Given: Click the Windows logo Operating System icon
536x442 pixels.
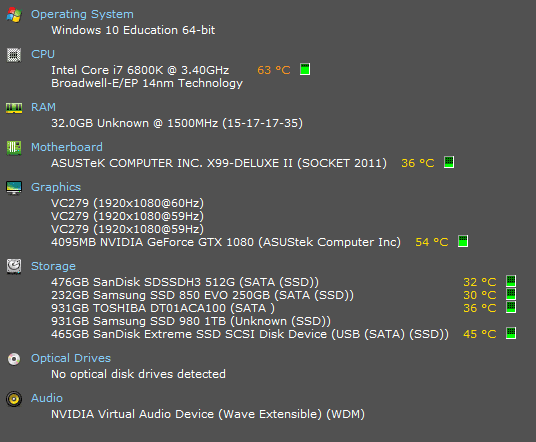Looking at the screenshot, I should (x=14, y=15).
